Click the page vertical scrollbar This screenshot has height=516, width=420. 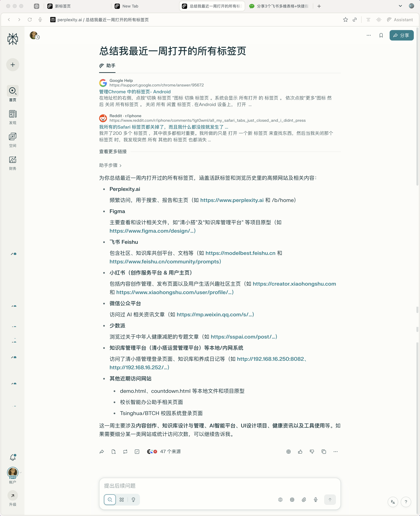417,107
